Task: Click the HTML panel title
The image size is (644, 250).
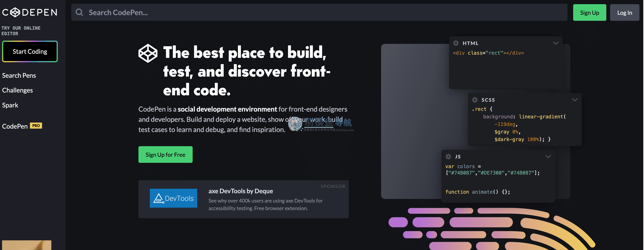Action: point(470,43)
